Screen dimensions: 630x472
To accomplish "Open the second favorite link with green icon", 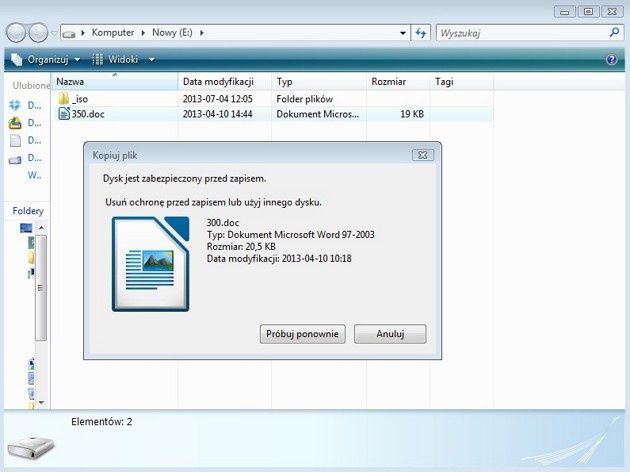I will (x=25, y=123).
